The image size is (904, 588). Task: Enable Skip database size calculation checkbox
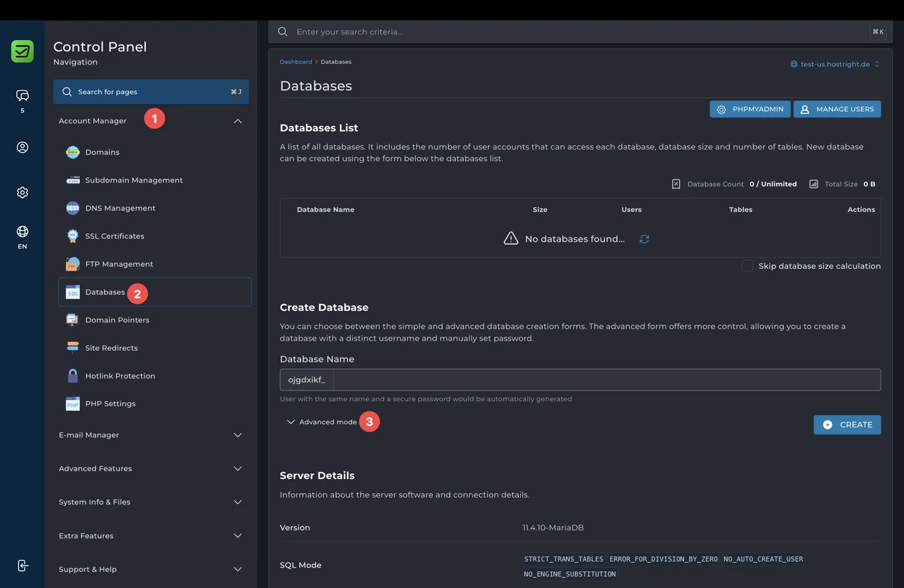[747, 266]
